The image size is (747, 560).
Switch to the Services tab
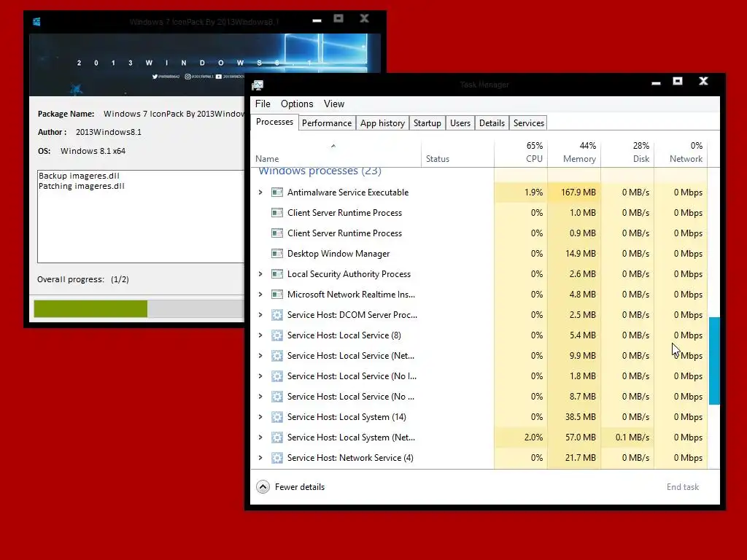pyautogui.click(x=529, y=123)
